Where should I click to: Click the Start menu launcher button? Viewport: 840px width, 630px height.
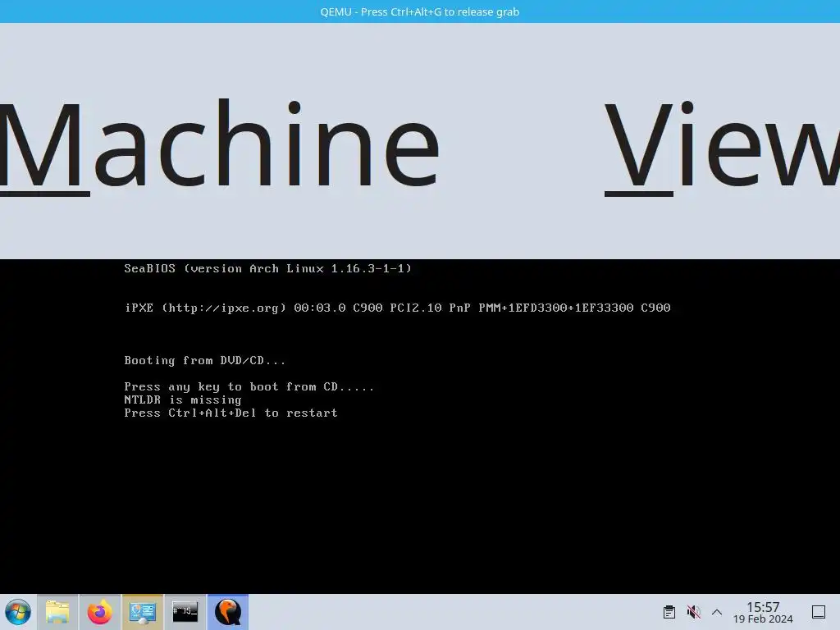pos(18,612)
